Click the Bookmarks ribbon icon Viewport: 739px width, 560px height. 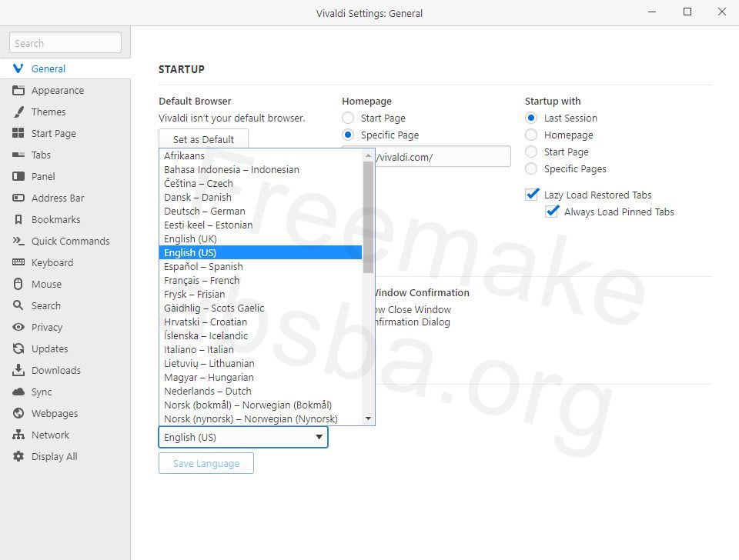click(x=18, y=219)
